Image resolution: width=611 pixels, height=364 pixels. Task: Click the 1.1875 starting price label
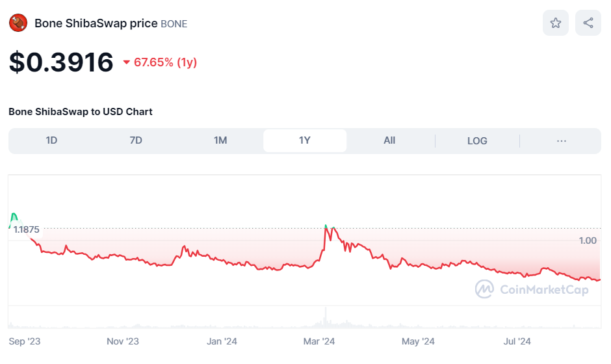coord(27,229)
